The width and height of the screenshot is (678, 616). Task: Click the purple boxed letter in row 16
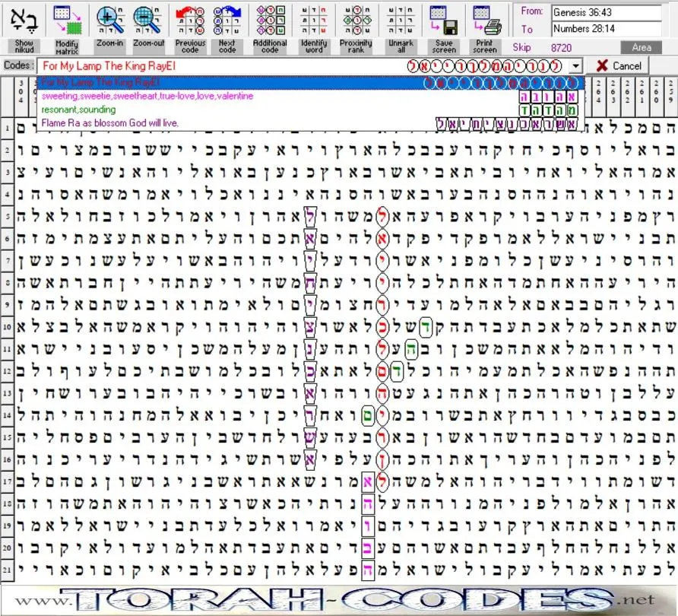click(310, 459)
